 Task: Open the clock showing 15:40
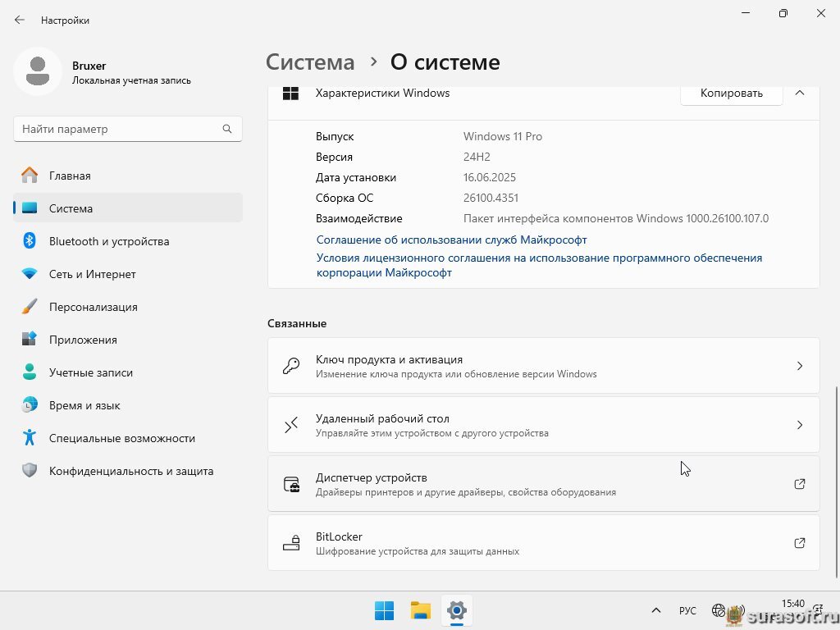tap(793, 605)
